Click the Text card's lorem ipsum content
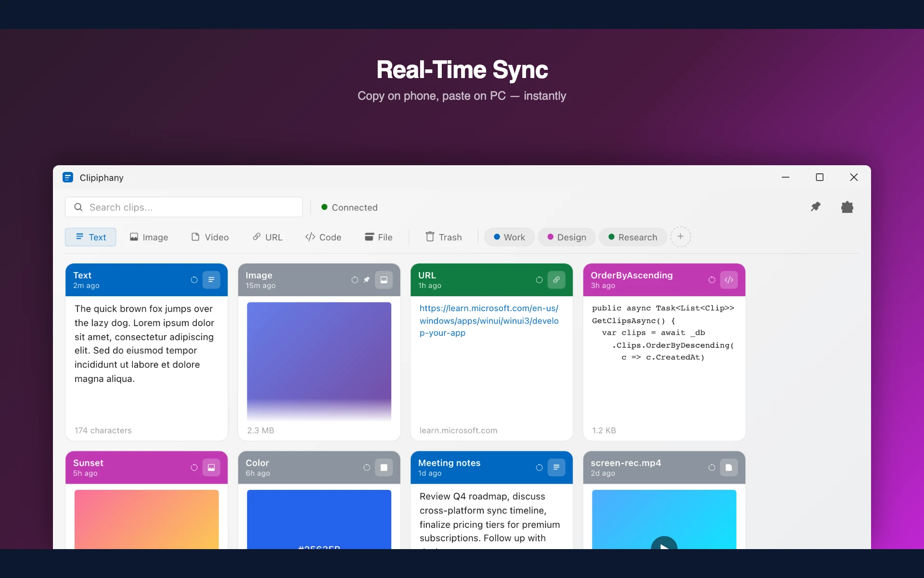The image size is (924, 578). click(144, 343)
